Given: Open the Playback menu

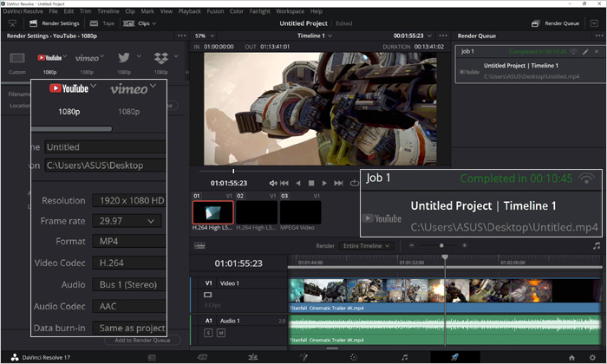Looking at the screenshot, I should tap(189, 11).
